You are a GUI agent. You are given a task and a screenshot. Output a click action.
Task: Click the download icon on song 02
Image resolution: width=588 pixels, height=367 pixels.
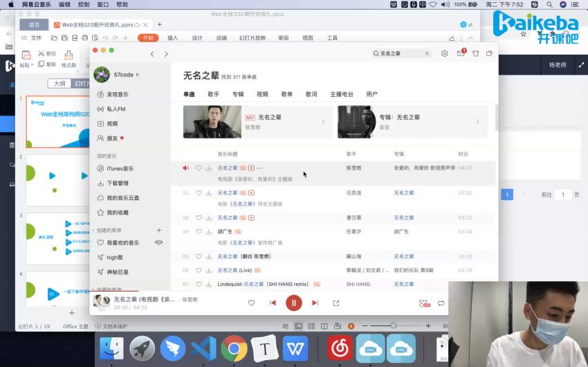(x=209, y=193)
